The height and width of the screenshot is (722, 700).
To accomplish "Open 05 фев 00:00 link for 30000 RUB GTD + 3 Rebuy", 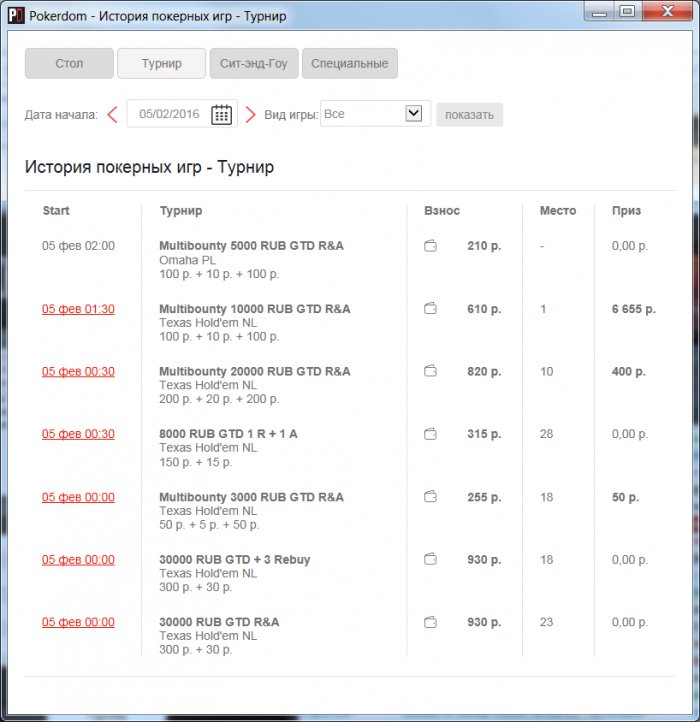I will coord(78,560).
